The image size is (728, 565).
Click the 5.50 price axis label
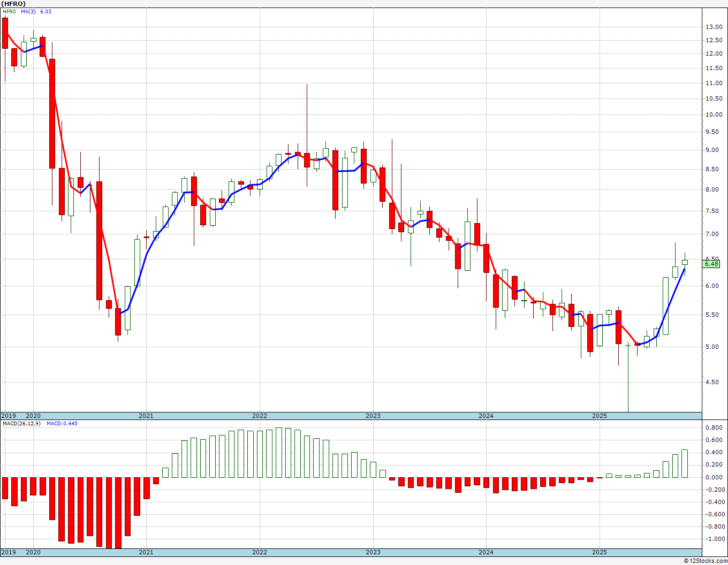click(712, 315)
